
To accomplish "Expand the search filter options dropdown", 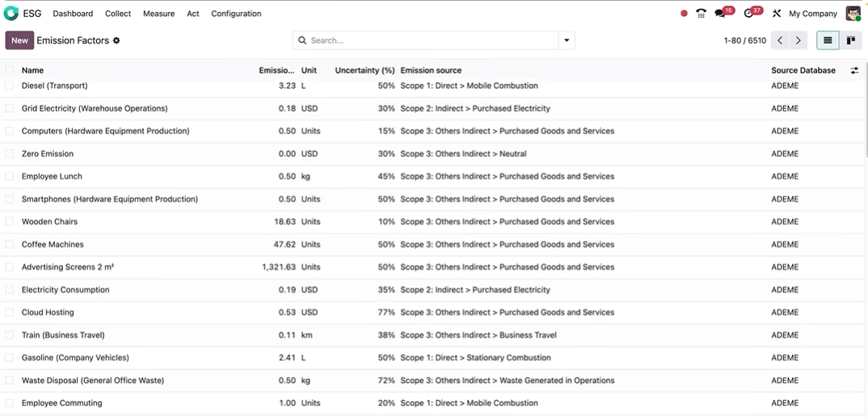I will click(x=567, y=40).
